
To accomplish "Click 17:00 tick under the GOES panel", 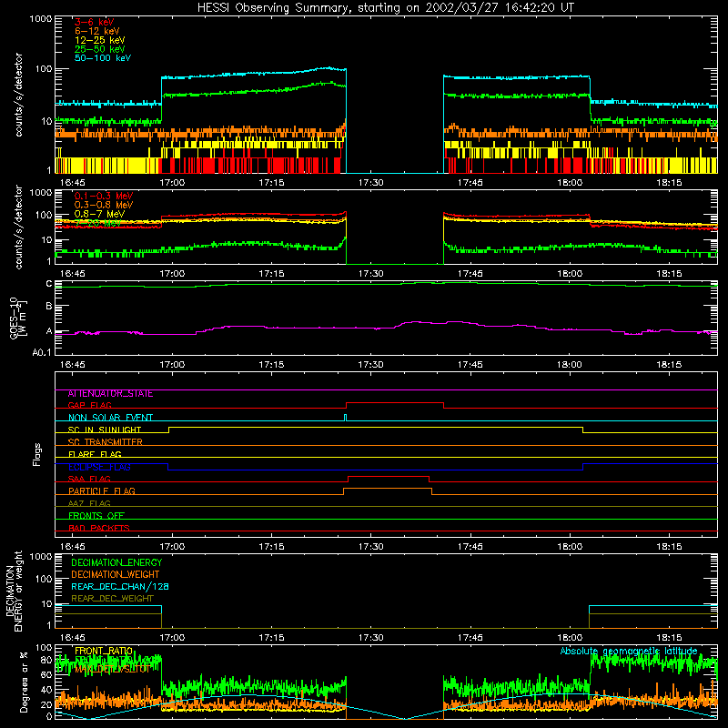I will (172, 365).
